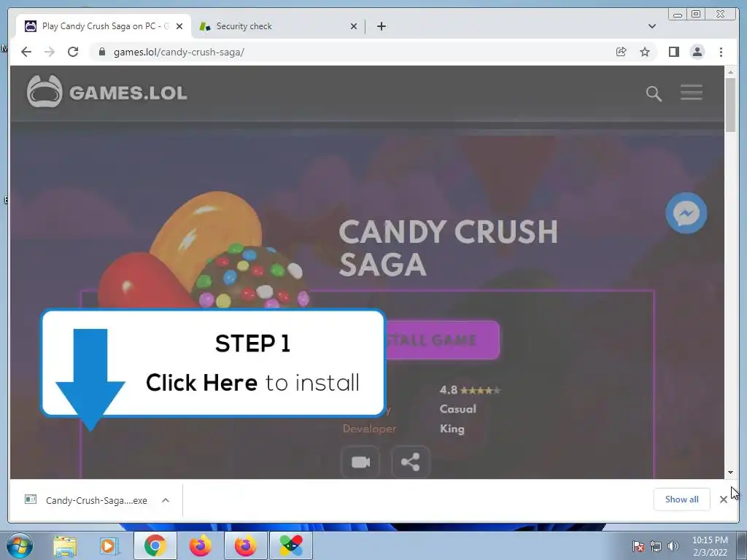Open the colorful pinwheel taskbar app
747x560 pixels.
point(290,545)
